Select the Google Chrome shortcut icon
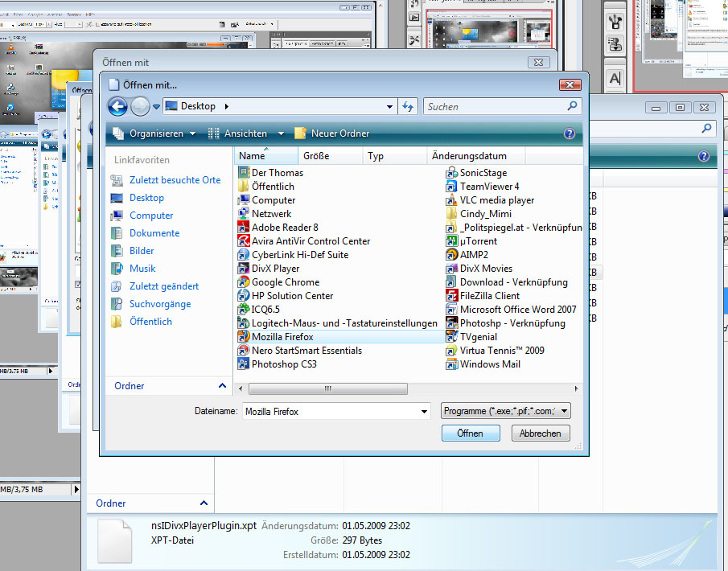Viewport: 728px width, 571px height. click(243, 281)
